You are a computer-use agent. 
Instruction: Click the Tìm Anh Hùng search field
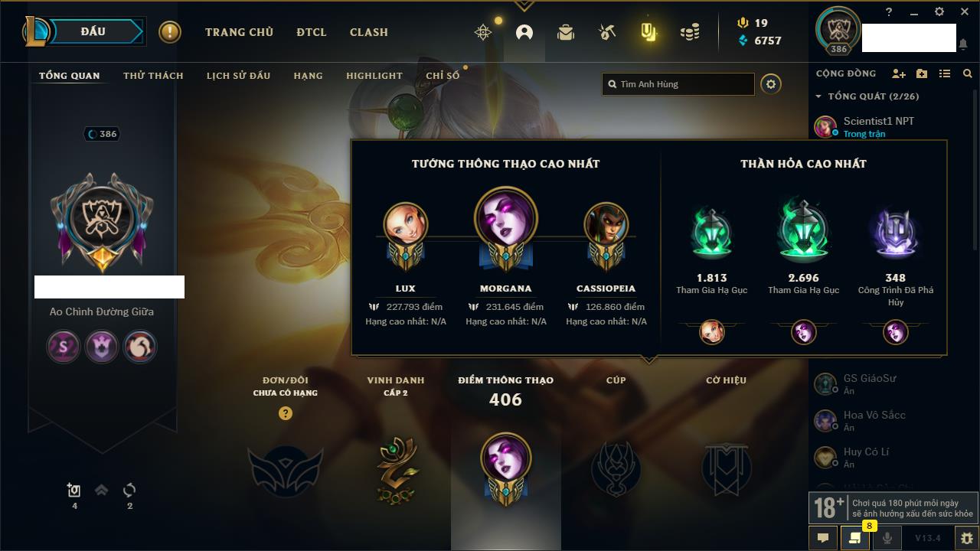coord(678,84)
